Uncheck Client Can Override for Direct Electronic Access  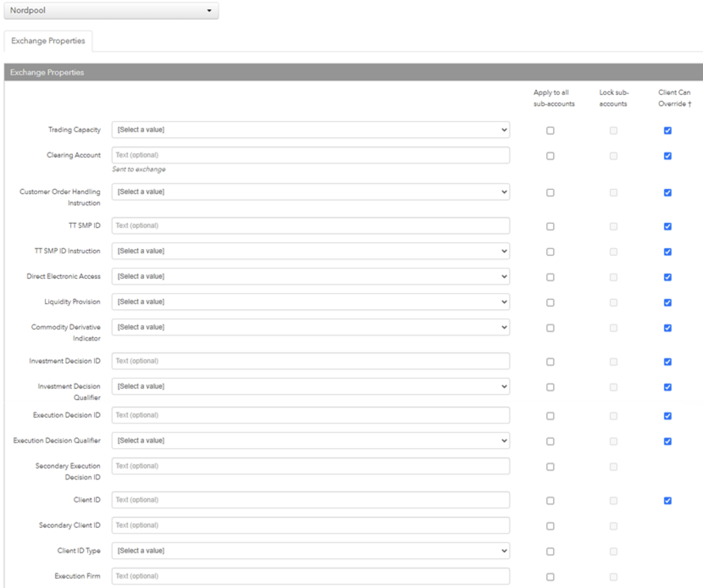(x=668, y=277)
